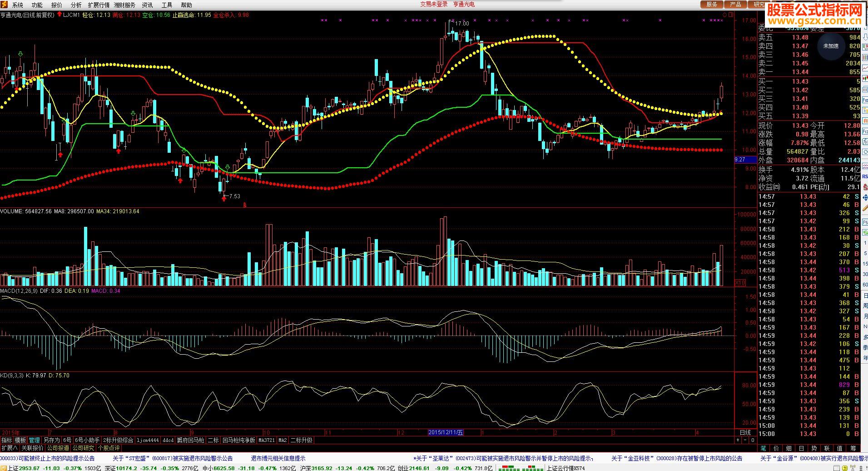Click the 产品 button at top

pos(735,5)
